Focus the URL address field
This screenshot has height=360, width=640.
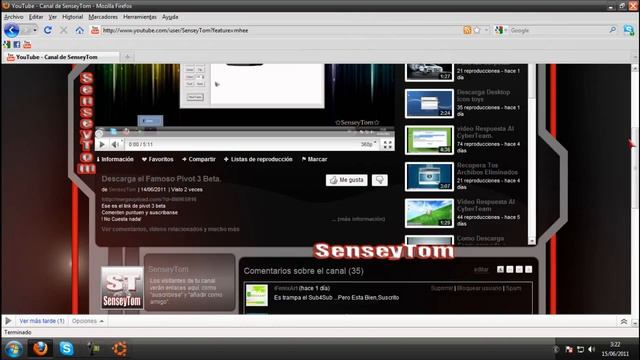[281, 30]
